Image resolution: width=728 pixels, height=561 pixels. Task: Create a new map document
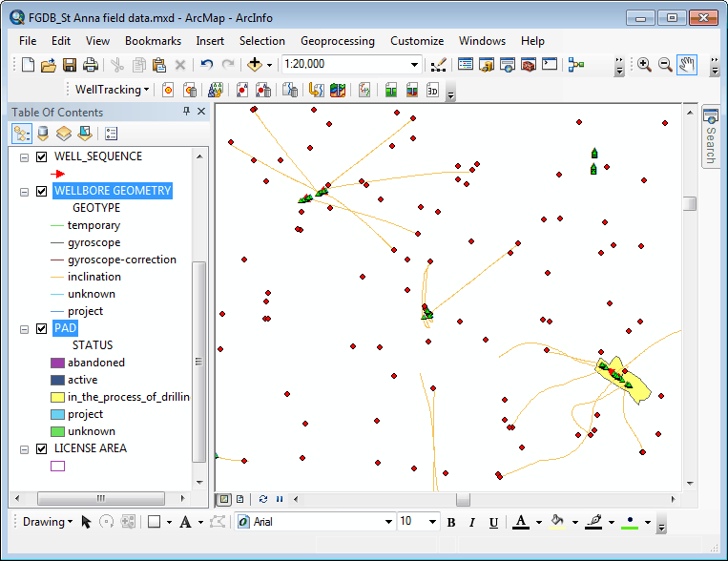(28, 65)
